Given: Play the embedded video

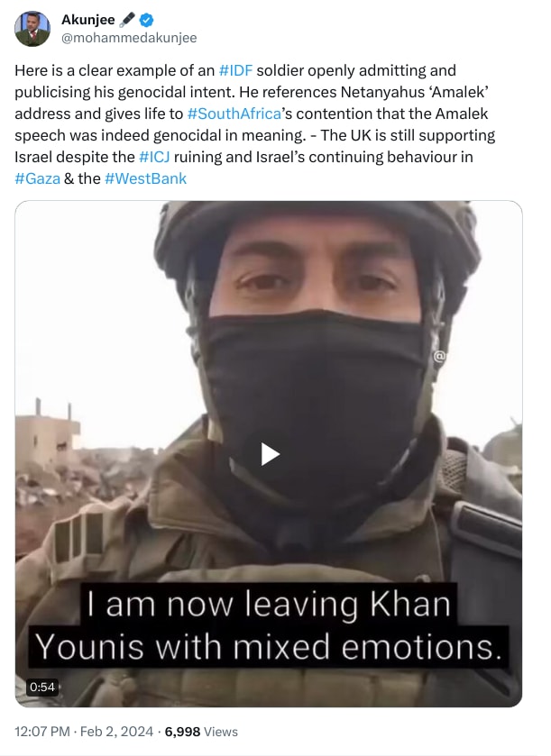Looking at the screenshot, I should point(270,454).
